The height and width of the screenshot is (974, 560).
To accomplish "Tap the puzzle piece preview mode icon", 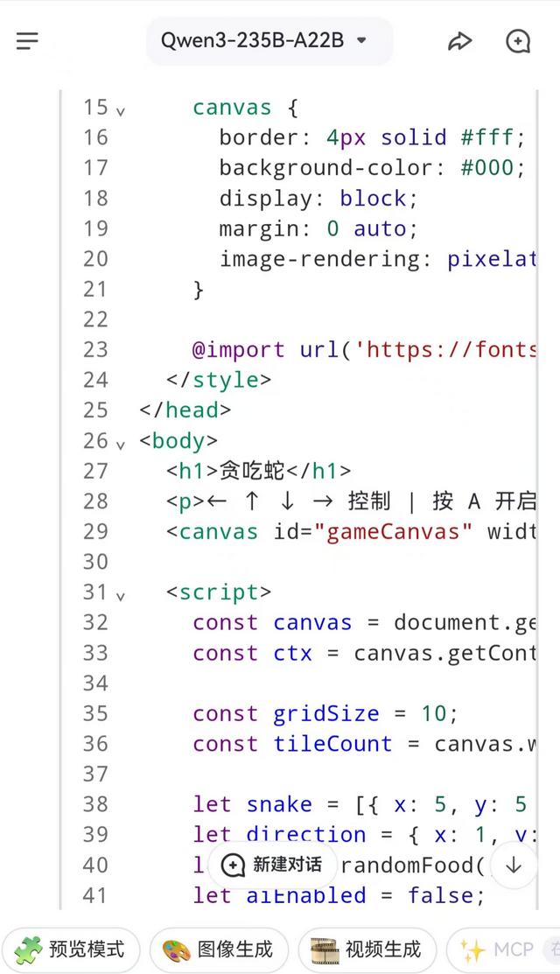I will pos(29,949).
